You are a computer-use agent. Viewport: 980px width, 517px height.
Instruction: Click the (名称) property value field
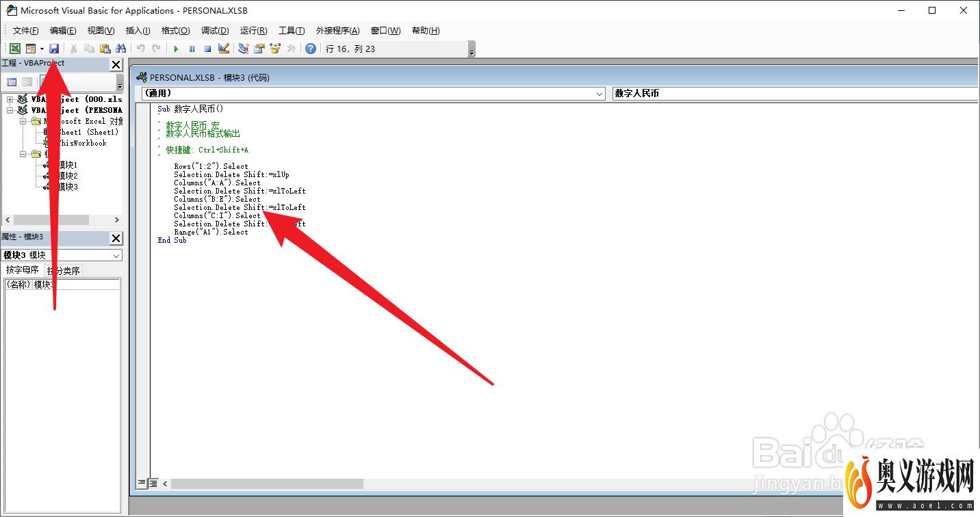(76, 284)
